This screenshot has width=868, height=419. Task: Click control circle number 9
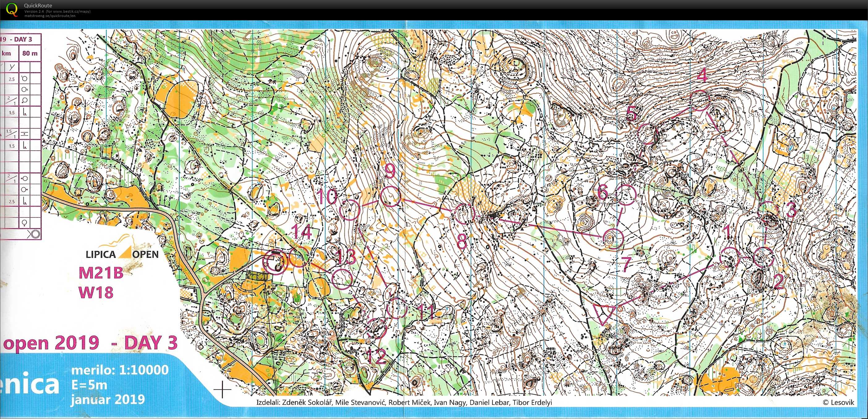tap(391, 197)
